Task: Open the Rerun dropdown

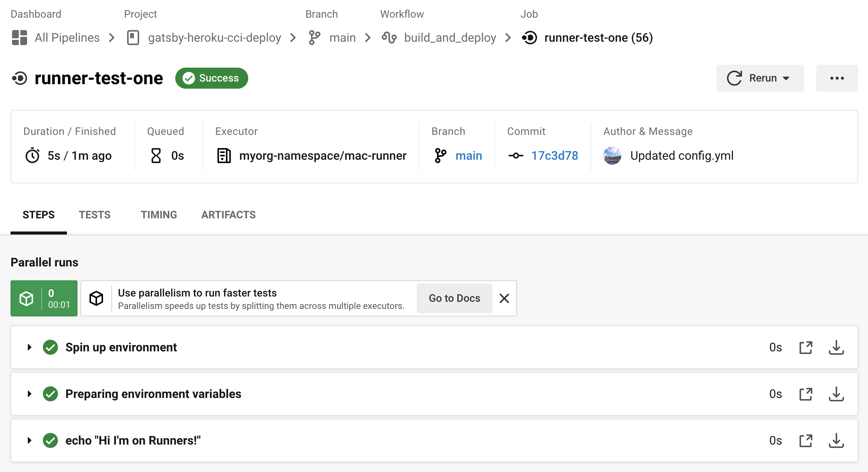Action: coord(760,78)
